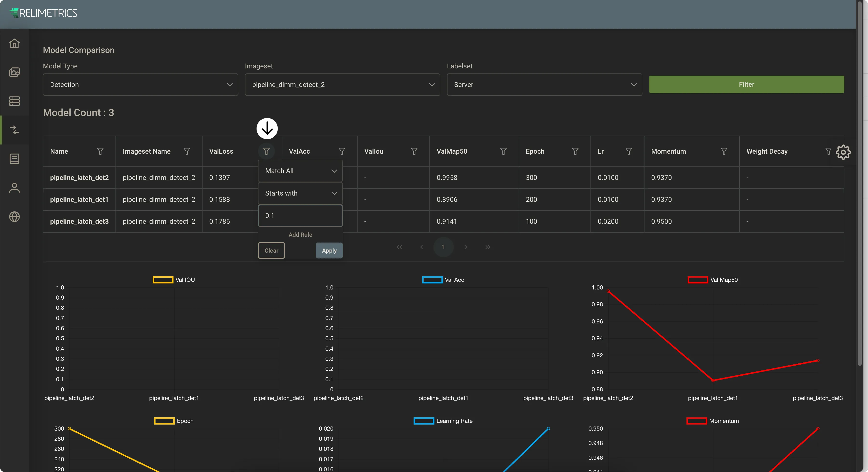Toggle the Val Map50 chart legend
This screenshot has width=868, height=472.
pos(713,280)
